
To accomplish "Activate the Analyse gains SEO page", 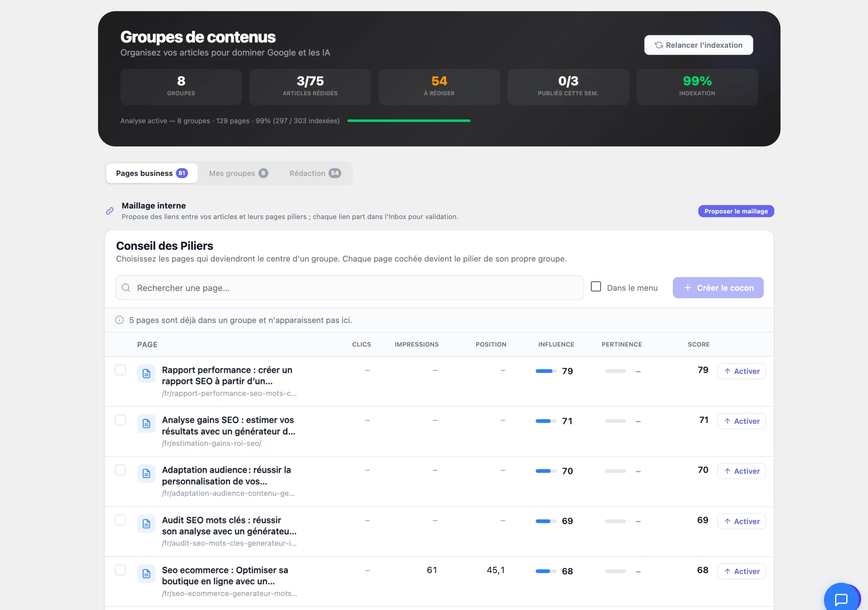I will tap(741, 421).
